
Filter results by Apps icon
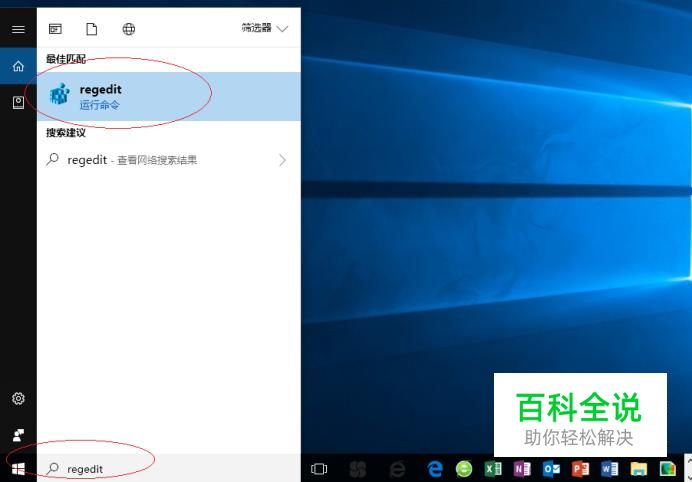click(x=55, y=29)
